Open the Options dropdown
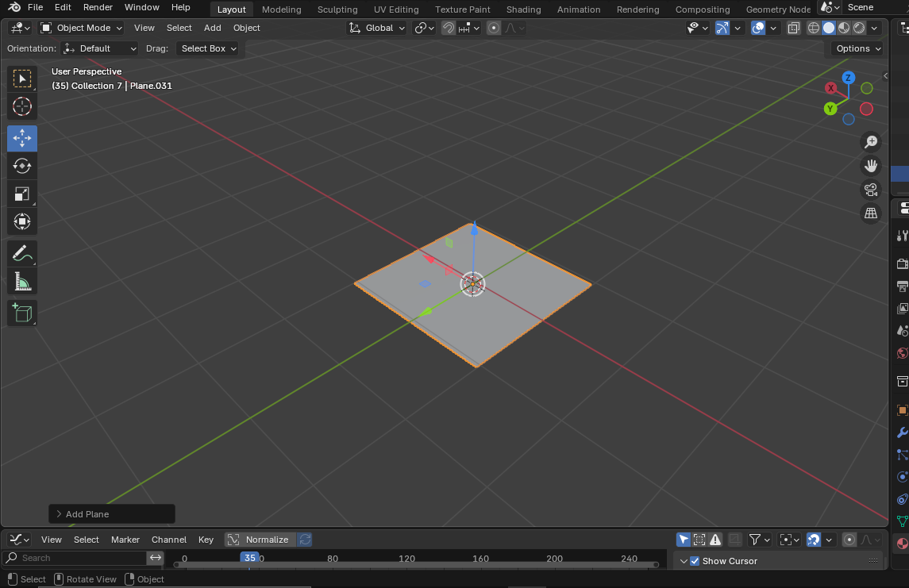 tap(858, 48)
